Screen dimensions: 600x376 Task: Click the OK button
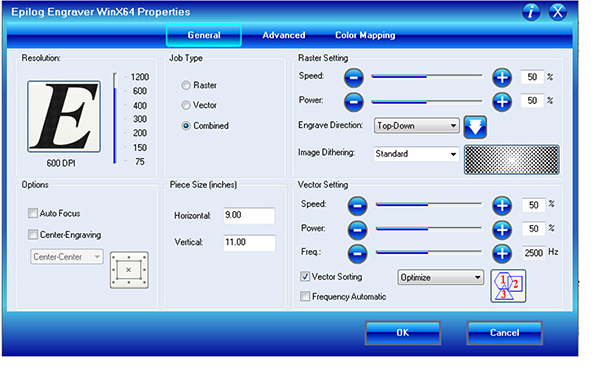click(x=403, y=333)
